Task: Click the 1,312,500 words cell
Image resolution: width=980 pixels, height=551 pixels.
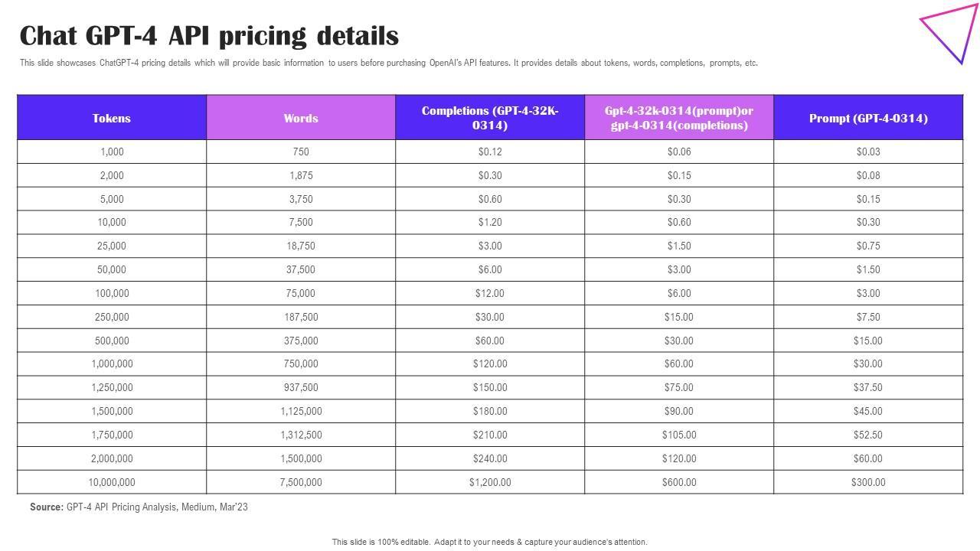Action: [301, 435]
